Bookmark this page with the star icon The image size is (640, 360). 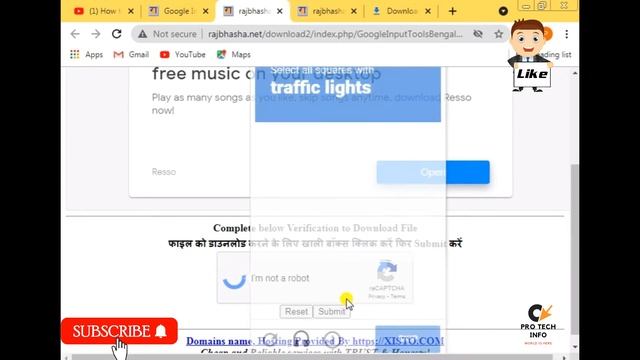pos(498,34)
